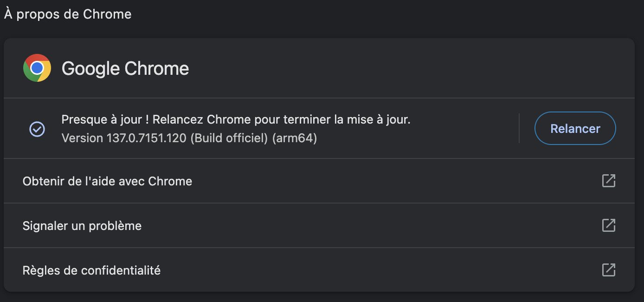Click the external link icon for privacy rules
The width and height of the screenshot is (644, 302).
tap(609, 269)
